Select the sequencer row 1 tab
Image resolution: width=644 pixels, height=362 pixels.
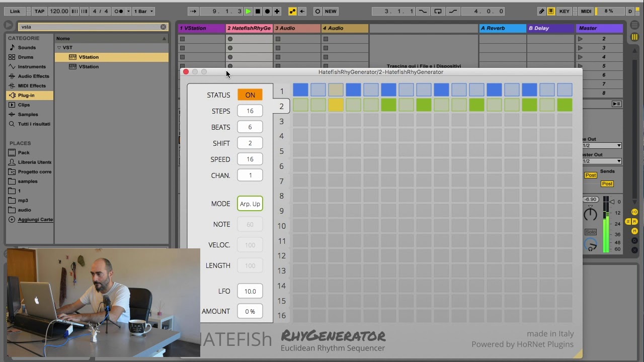(282, 92)
